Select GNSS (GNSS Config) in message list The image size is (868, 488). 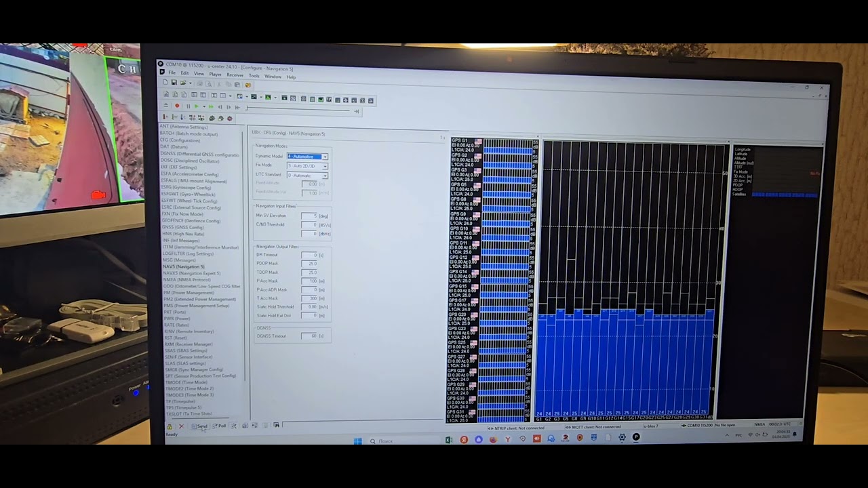pos(182,227)
